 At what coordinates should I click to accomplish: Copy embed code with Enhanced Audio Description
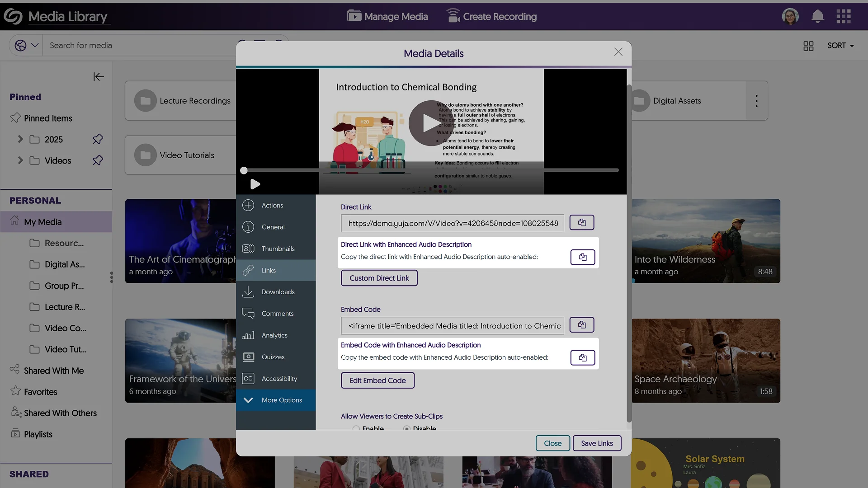[x=582, y=358]
